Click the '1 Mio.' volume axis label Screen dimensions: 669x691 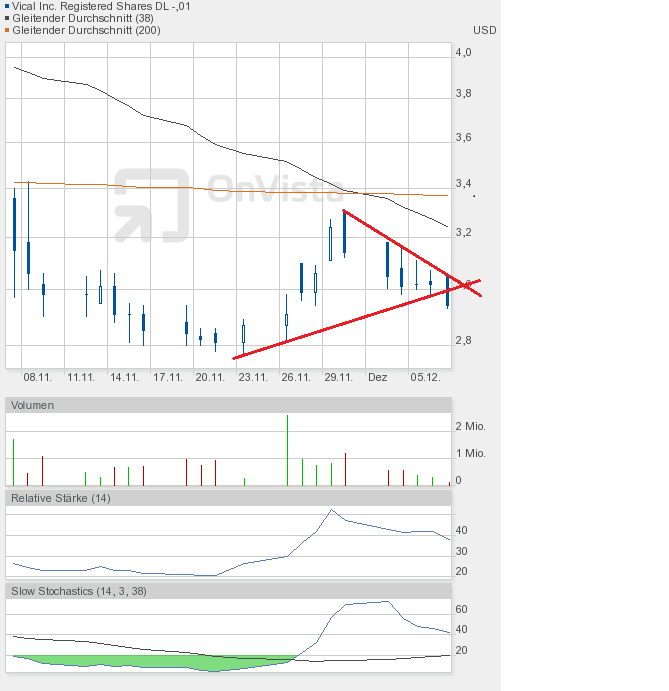click(470, 453)
